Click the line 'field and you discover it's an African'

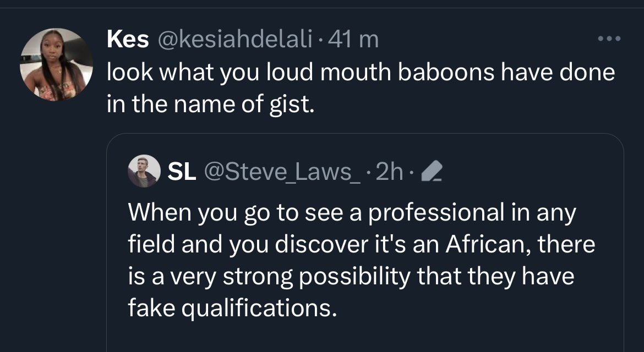coord(362,244)
